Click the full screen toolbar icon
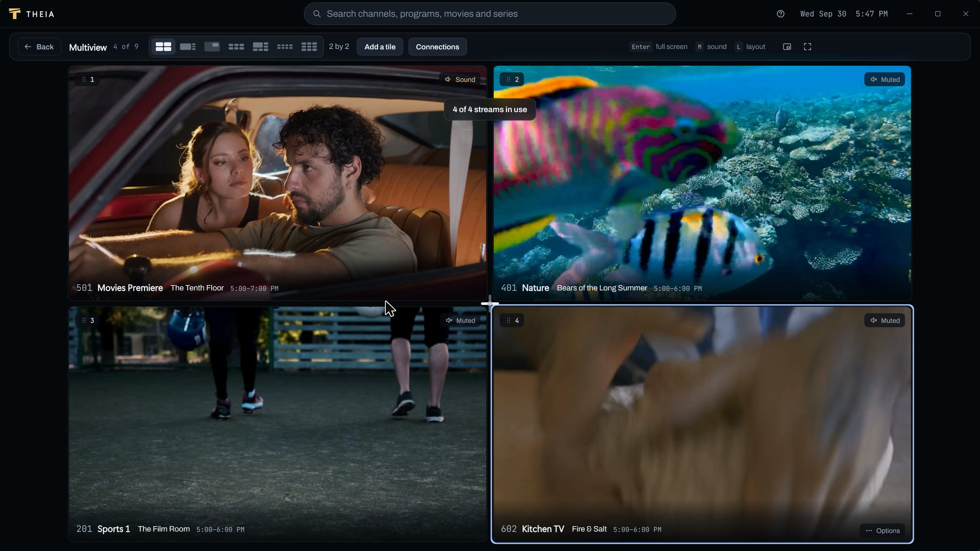Image resolution: width=980 pixels, height=551 pixels. click(807, 47)
